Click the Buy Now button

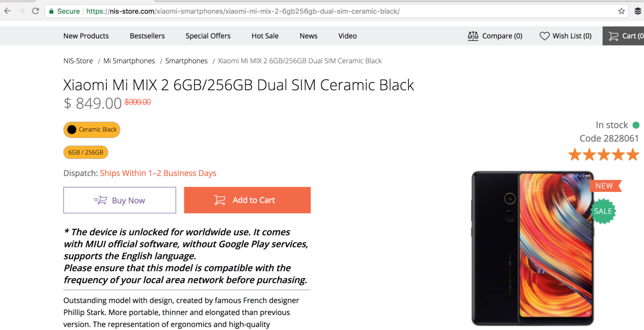point(119,200)
